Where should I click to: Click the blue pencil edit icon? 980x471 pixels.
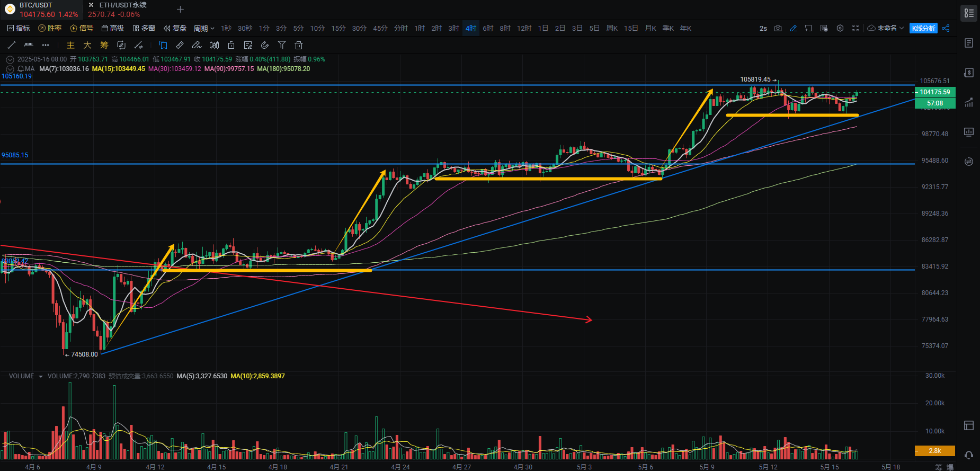tap(793, 28)
